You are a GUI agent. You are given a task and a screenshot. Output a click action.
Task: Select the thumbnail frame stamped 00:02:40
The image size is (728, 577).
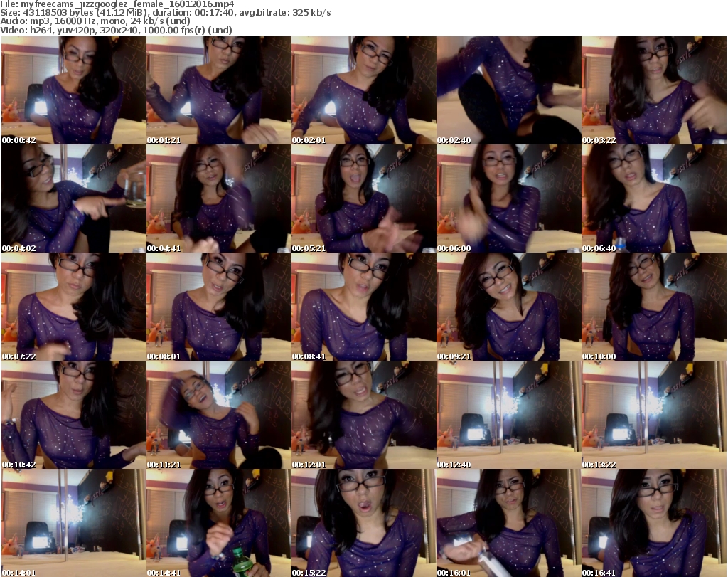508,90
